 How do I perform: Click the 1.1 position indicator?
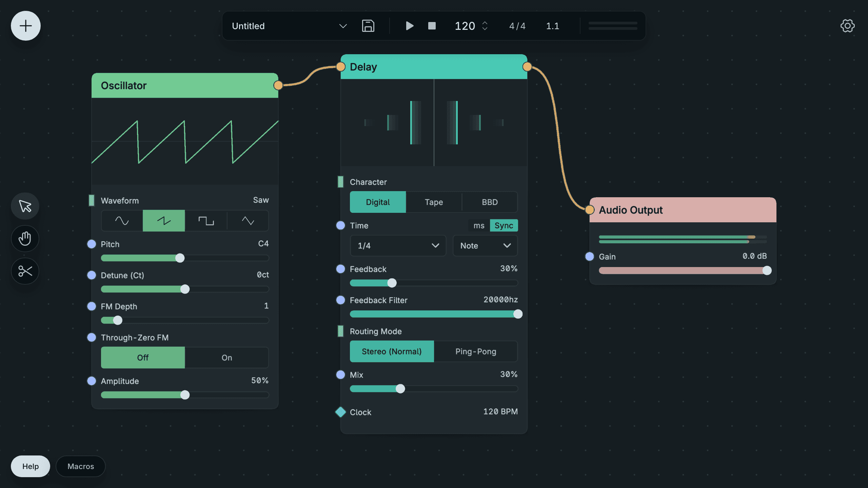click(x=553, y=26)
